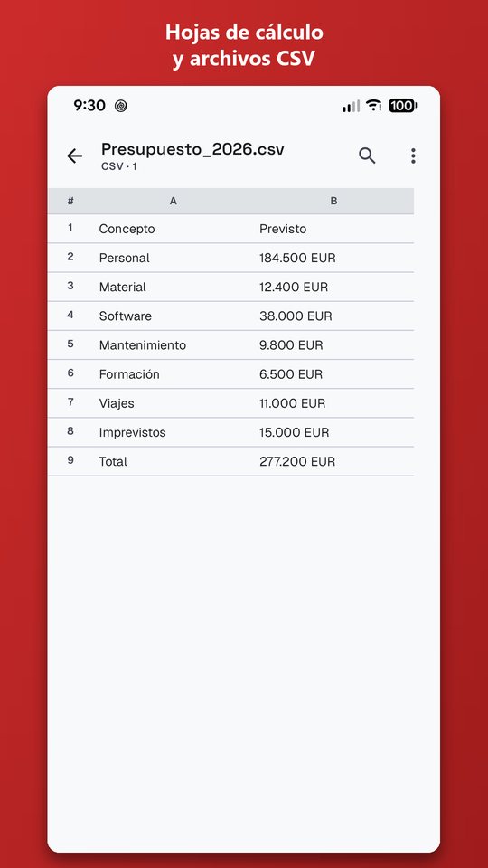This screenshot has width=488, height=868.
Task: Tap the 277.200 EUR total cell
Action: [297, 462]
